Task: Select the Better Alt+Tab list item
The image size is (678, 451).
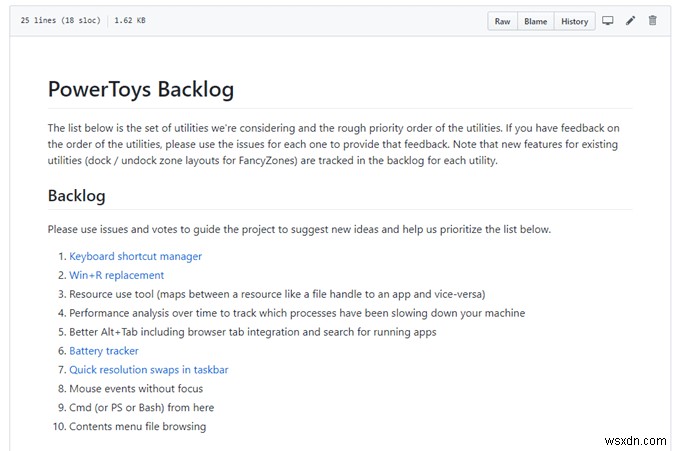Action: tap(253, 332)
